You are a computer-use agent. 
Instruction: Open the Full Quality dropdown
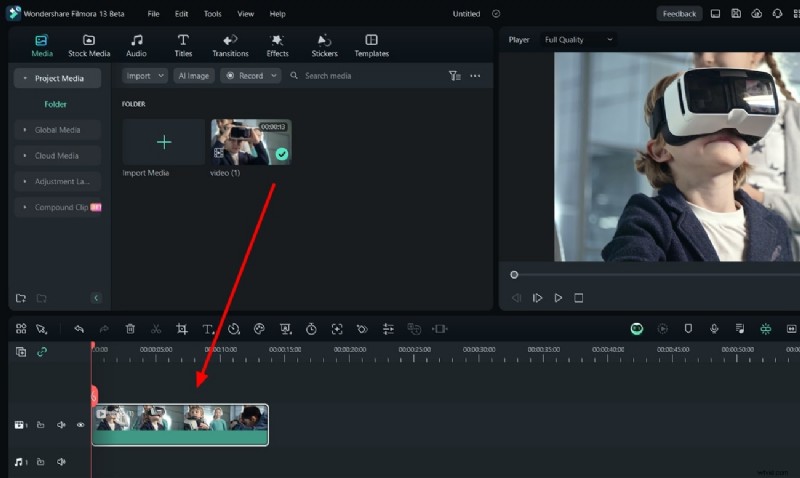pos(579,40)
